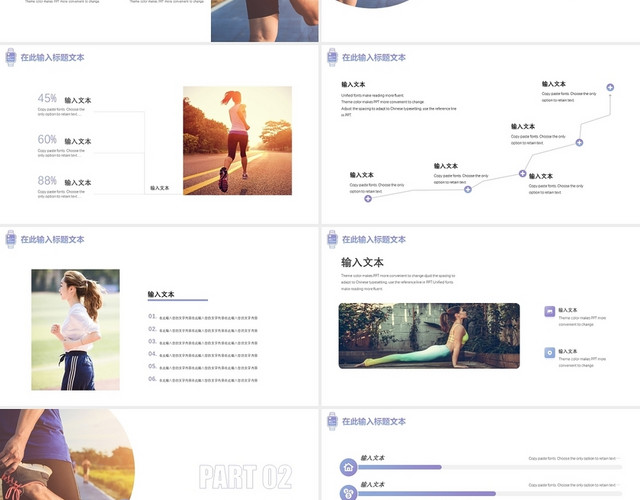Click smartwatch icon on the progress bar slide
640x500 pixels.
[x=332, y=421]
